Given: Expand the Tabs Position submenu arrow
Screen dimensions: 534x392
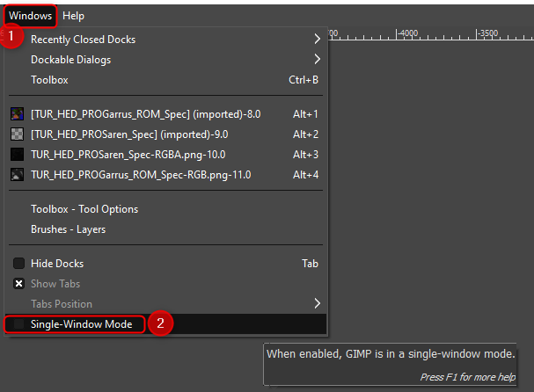Looking at the screenshot, I should point(317,303).
